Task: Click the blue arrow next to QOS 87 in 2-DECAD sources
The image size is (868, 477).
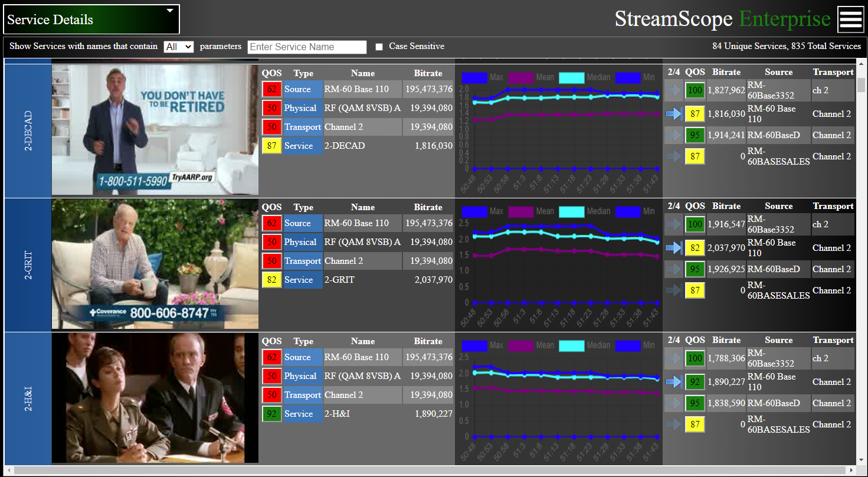Action: (673, 114)
